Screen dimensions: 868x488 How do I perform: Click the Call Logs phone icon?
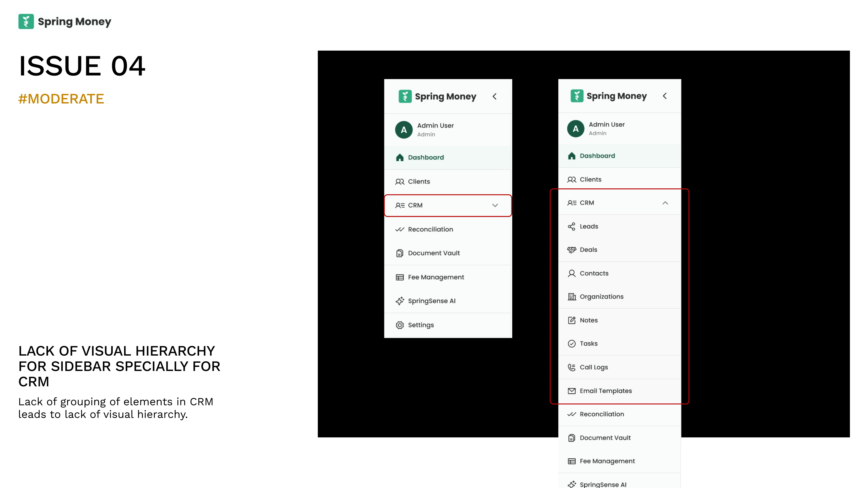(x=571, y=367)
